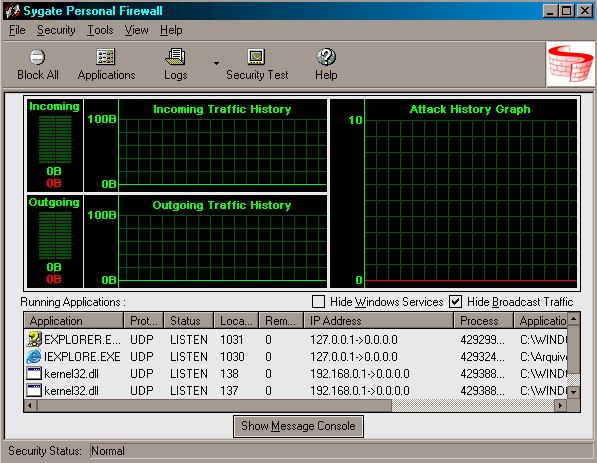Image resolution: width=597 pixels, height=463 pixels.
Task: Expand the Logs dropdown arrow
Action: tap(216, 63)
